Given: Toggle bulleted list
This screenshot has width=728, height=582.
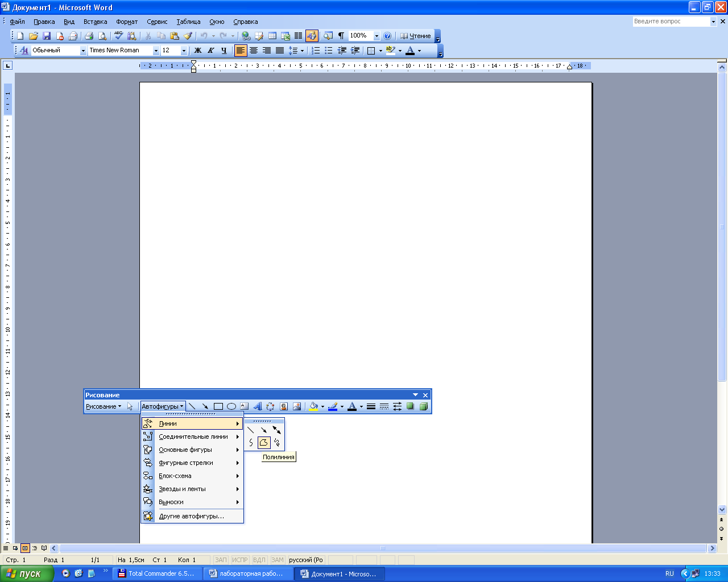Looking at the screenshot, I should 329,51.
